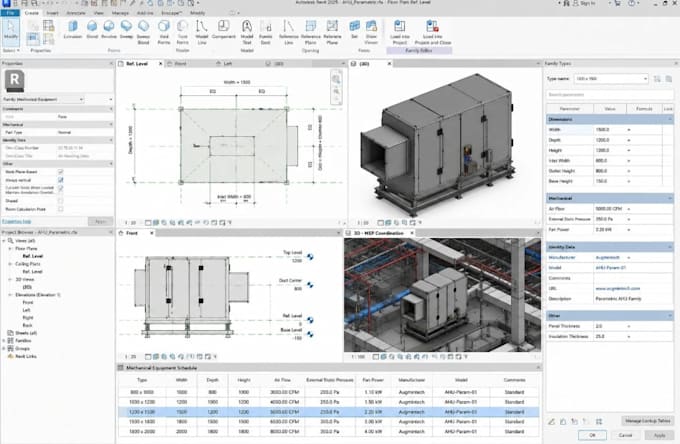Toggle Room Calculation Point checkbox
The height and width of the screenshot is (444, 680).
[60, 209]
